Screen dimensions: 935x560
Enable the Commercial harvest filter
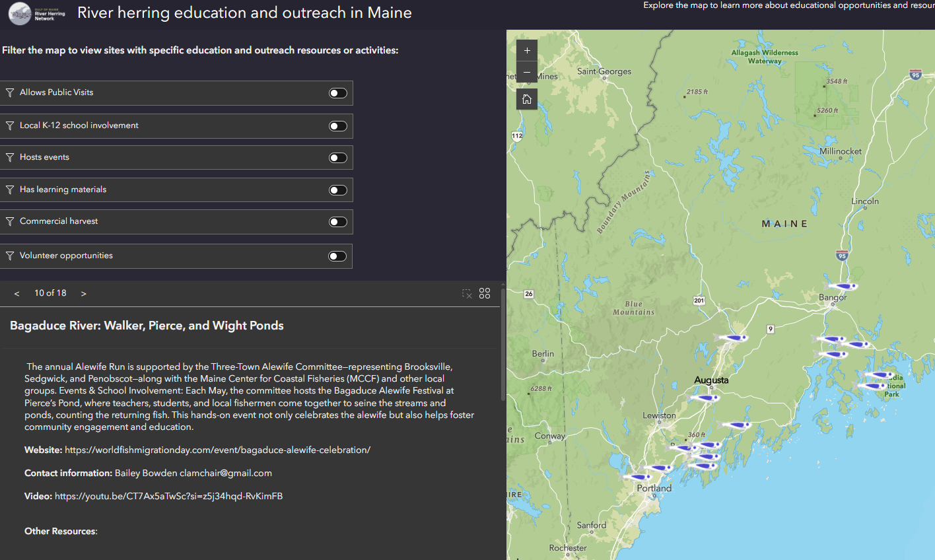tap(338, 222)
